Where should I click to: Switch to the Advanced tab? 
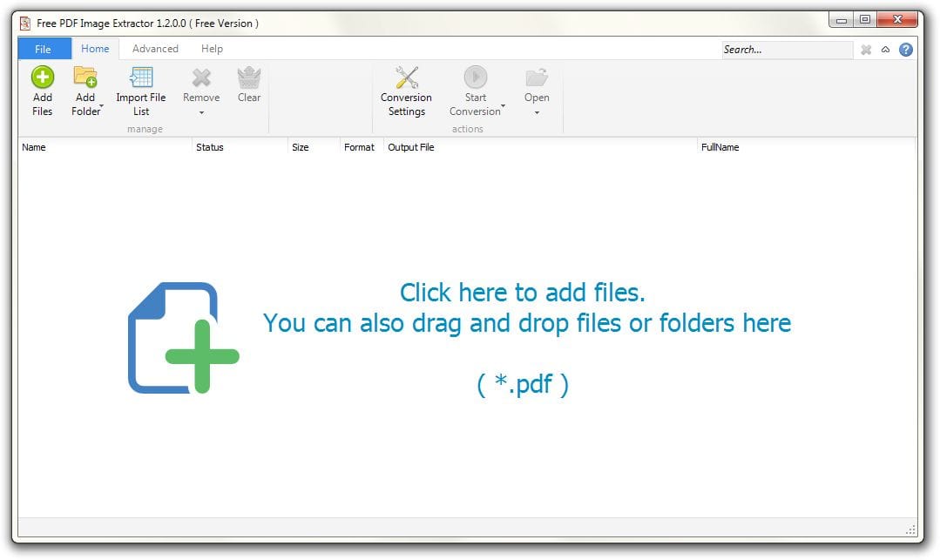[x=155, y=49]
